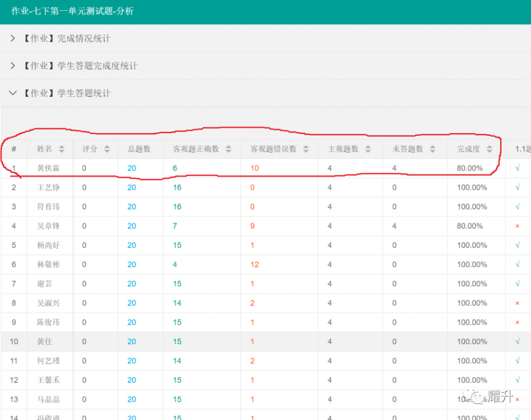Screen dimensions: 531x420
Task: Sort by 完成度 column
Action: [x=490, y=149]
